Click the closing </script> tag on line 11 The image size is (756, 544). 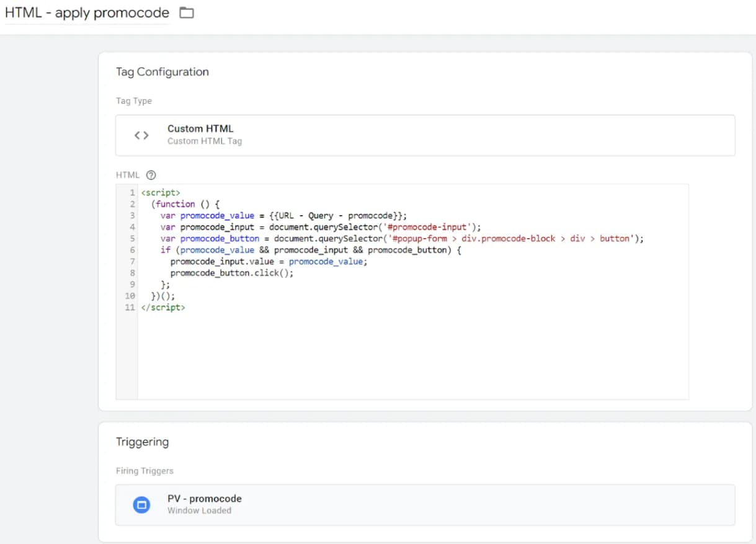click(x=162, y=307)
